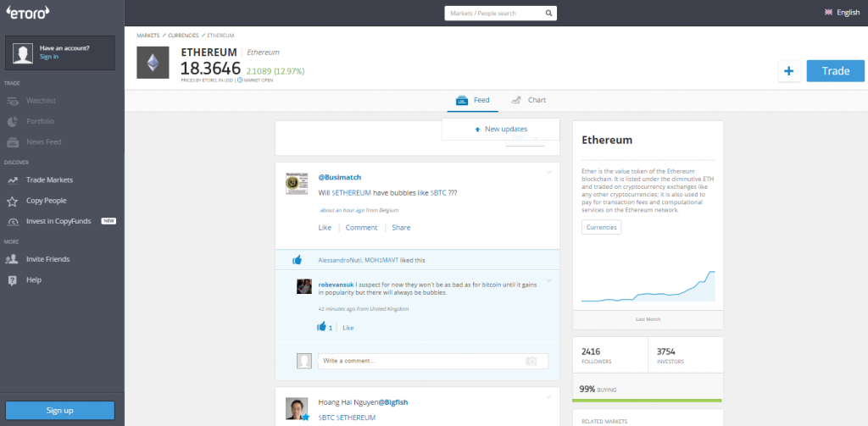Click the search magnifier icon
Image resolution: width=868 pixels, height=426 pixels.
(x=549, y=14)
